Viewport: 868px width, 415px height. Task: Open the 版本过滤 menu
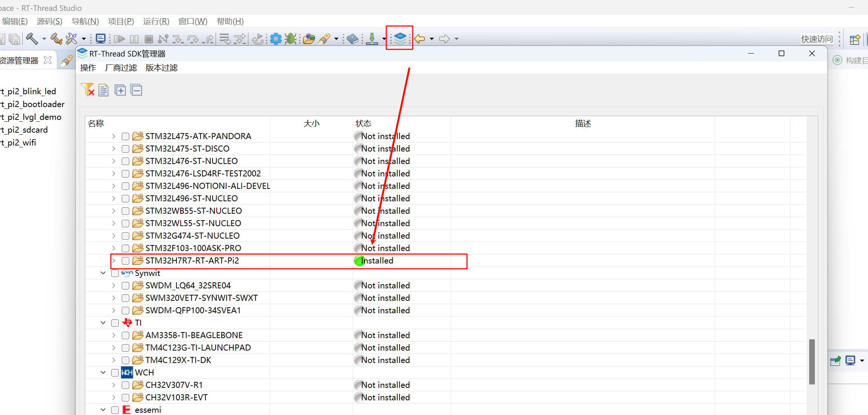coord(162,68)
